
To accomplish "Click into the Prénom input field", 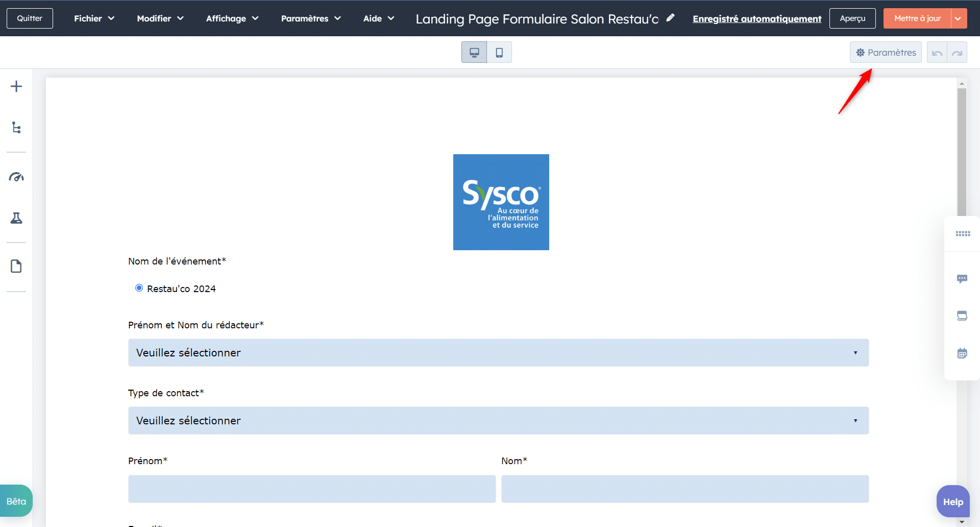I will pyautogui.click(x=312, y=489).
